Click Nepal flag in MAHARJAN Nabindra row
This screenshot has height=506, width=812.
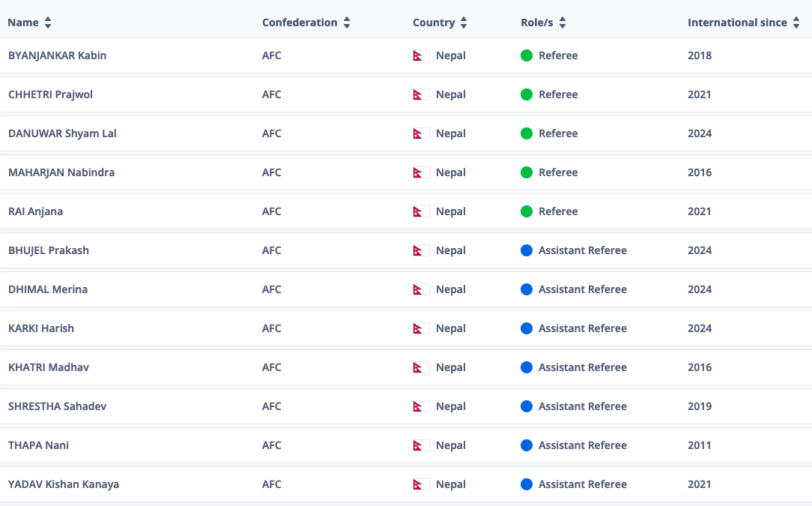pos(421,172)
